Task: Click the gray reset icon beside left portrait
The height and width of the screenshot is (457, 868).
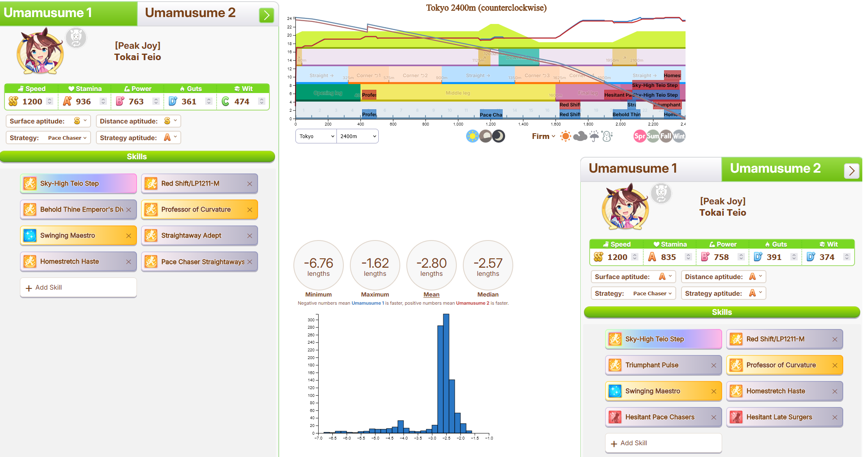Action: pyautogui.click(x=76, y=38)
